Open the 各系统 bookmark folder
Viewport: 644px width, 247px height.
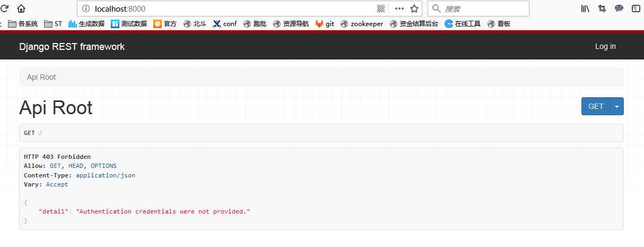[x=23, y=23]
